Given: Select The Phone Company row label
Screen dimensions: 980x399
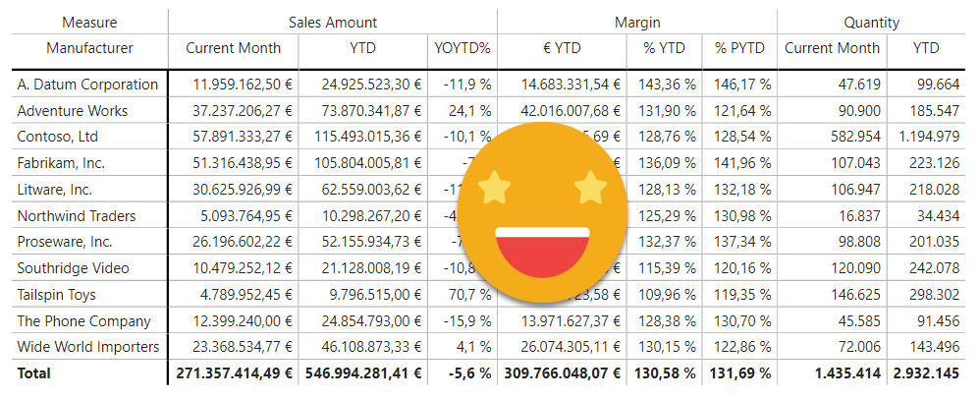Looking at the screenshot, I should pyautogui.click(x=84, y=321).
